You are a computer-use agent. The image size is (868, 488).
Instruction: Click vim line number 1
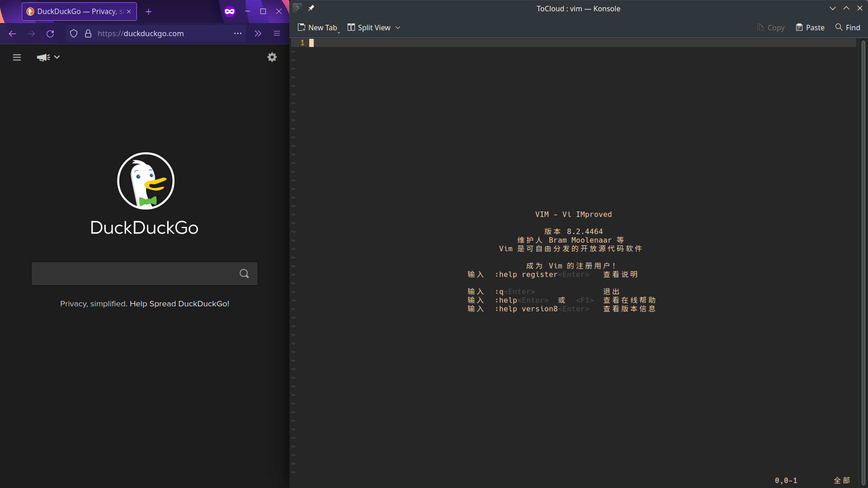pos(302,42)
